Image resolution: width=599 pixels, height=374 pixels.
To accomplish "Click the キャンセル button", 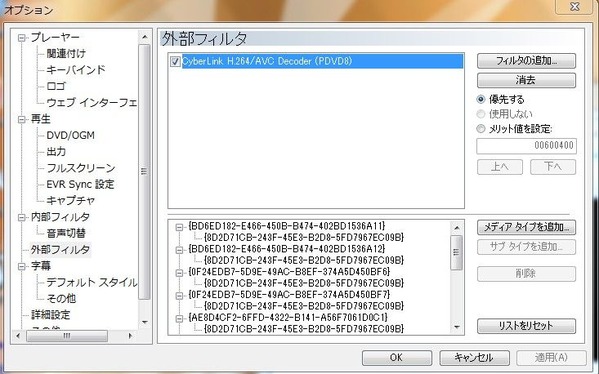I will click(x=474, y=358).
